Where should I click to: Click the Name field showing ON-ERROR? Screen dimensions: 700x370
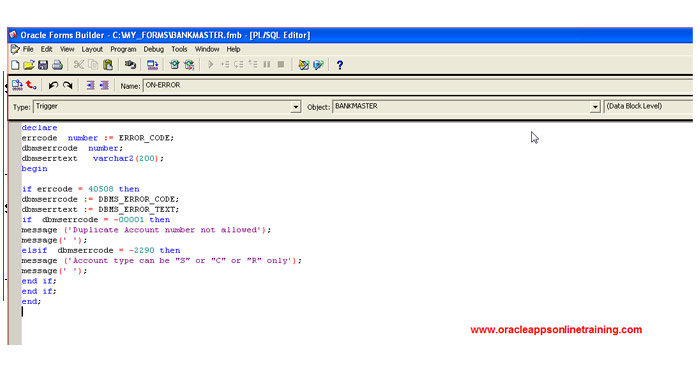[417, 85]
